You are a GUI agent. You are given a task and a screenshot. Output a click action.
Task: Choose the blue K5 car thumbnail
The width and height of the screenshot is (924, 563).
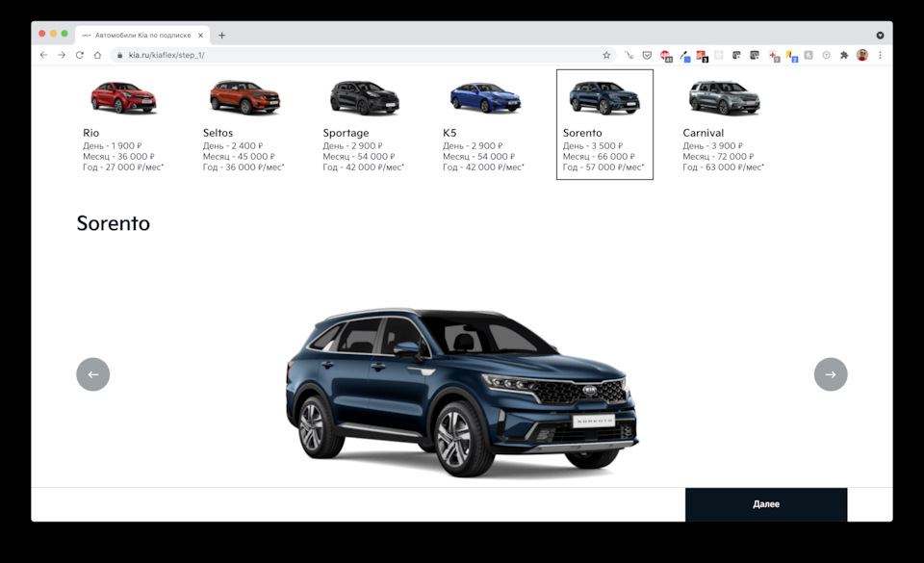pyautogui.click(x=485, y=98)
